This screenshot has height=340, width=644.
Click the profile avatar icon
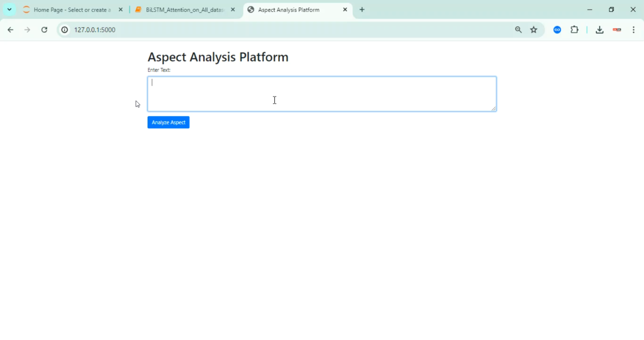point(617,30)
